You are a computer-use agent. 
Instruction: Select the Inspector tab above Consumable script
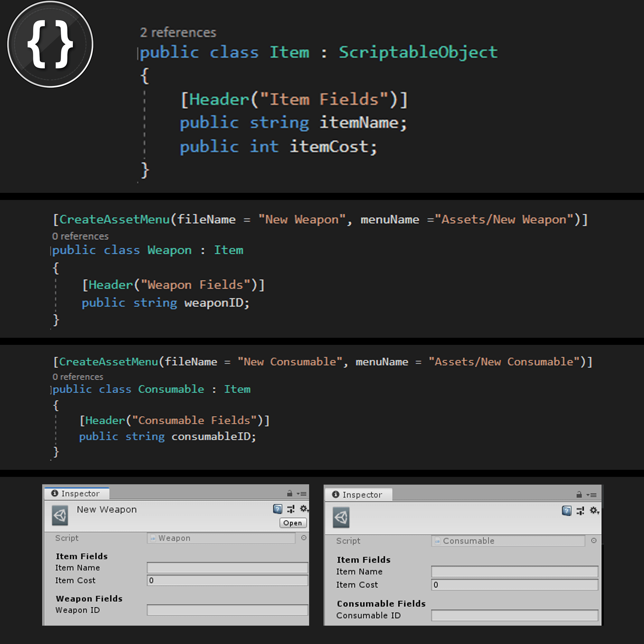pos(358,495)
